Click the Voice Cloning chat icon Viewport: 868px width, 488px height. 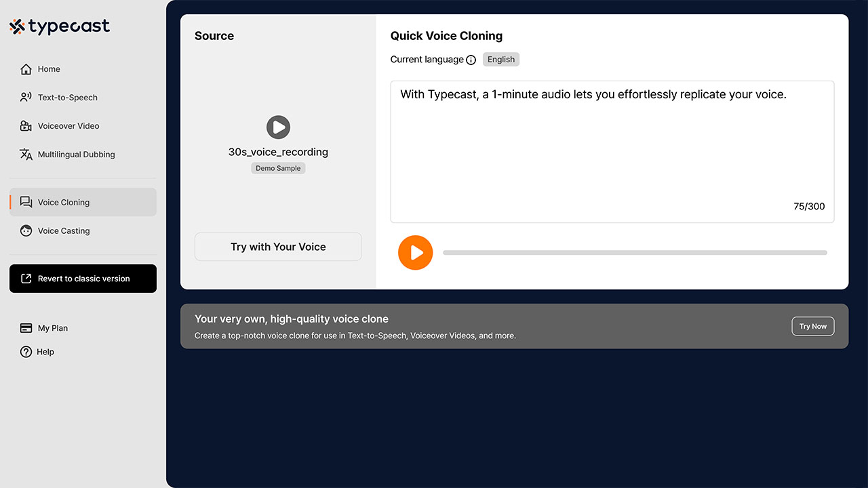[26, 202]
